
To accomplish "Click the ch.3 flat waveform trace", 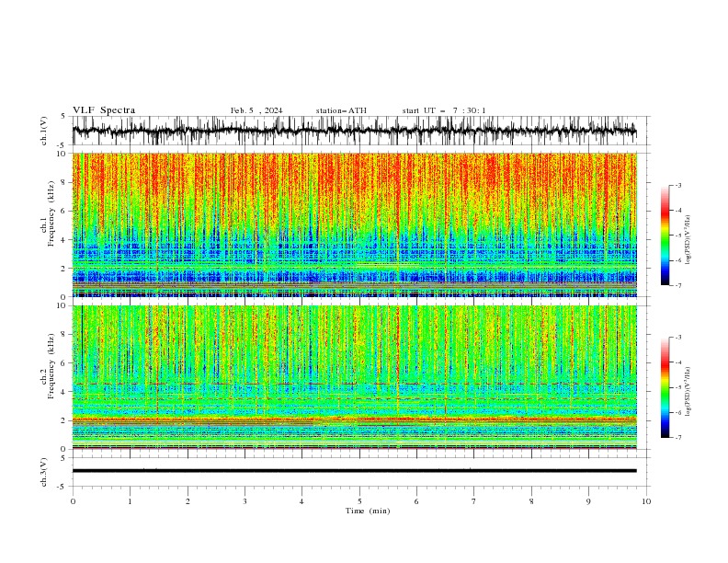I will point(354,471).
